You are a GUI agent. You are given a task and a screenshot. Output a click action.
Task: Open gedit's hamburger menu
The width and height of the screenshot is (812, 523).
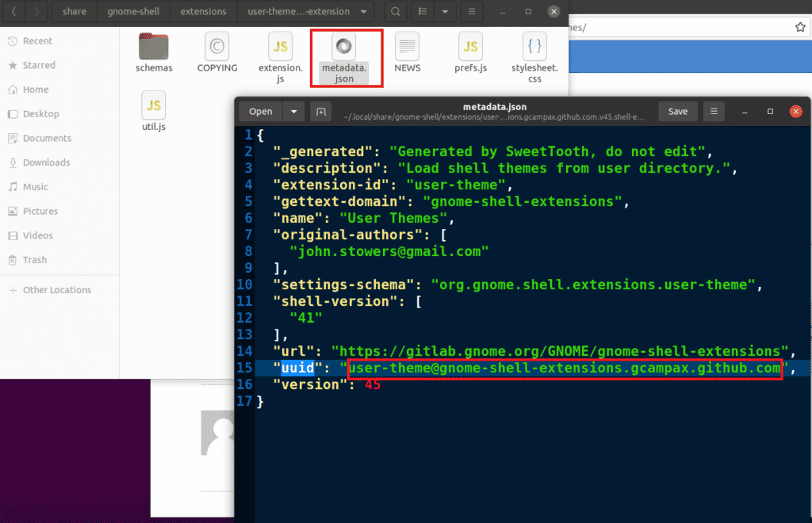(x=713, y=111)
